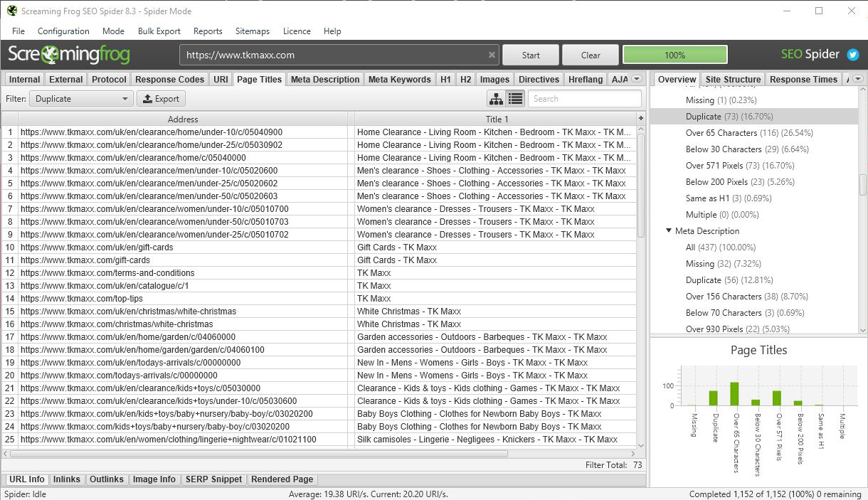
Task: Open the Bulk Export menu
Action: tap(159, 31)
